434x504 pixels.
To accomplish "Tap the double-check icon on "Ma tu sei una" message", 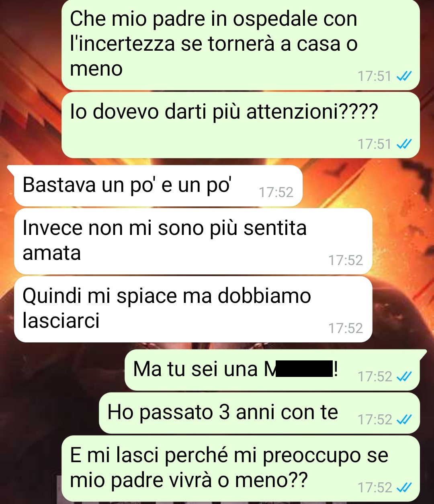I will pos(403,376).
